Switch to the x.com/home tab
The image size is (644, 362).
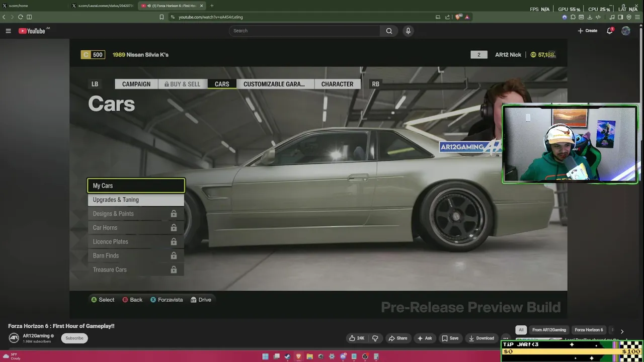click(x=34, y=6)
